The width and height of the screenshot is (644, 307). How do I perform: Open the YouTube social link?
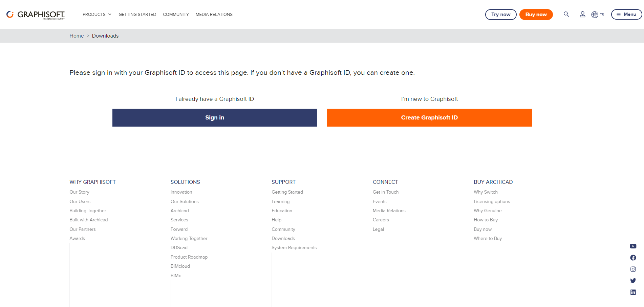click(633, 246)
